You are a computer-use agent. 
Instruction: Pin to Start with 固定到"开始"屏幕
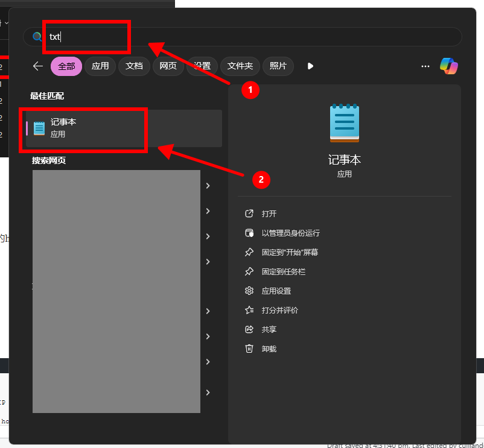290,252
